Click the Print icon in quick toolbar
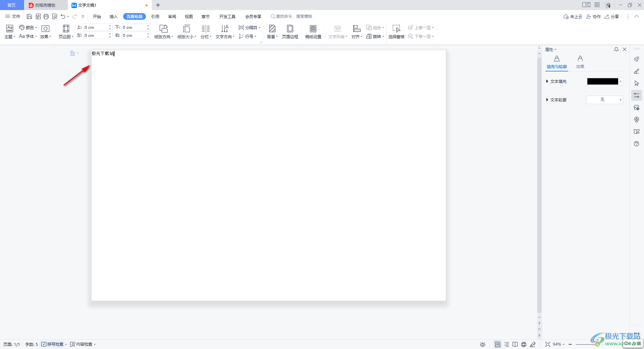Screen dimensions: 644x349 (46, 16)
